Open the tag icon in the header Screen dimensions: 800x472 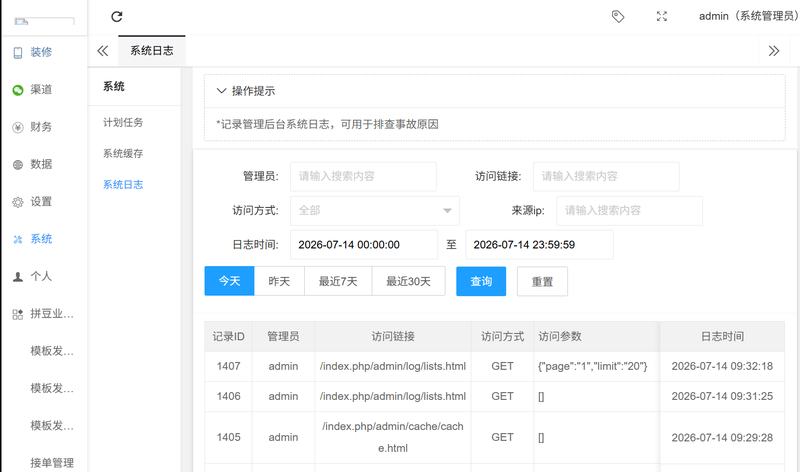[618, 16]
